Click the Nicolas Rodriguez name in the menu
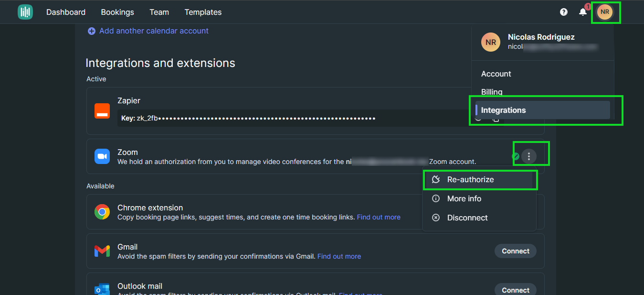Viewport: 644px width, 295px height. [541, 37]
